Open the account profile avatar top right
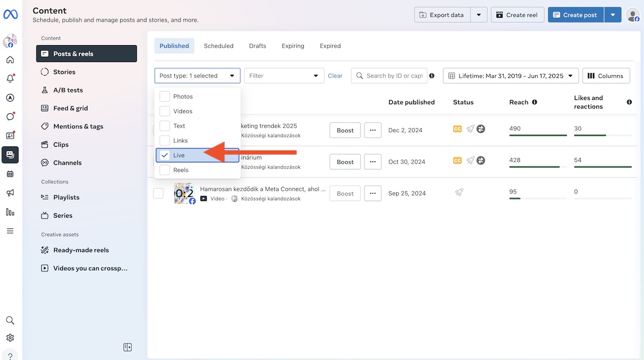This screenshot has width=644, height=360. [633, 15]
